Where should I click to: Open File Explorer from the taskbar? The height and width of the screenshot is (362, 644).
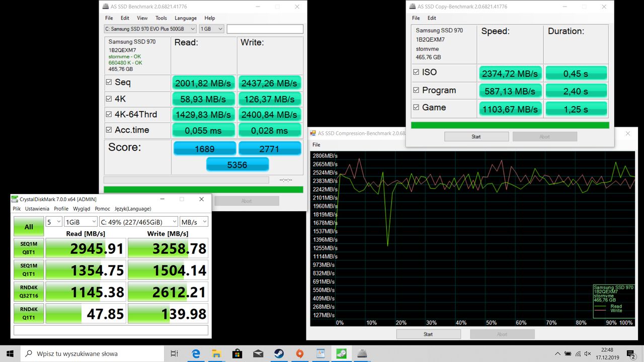(x=216, y=353)
